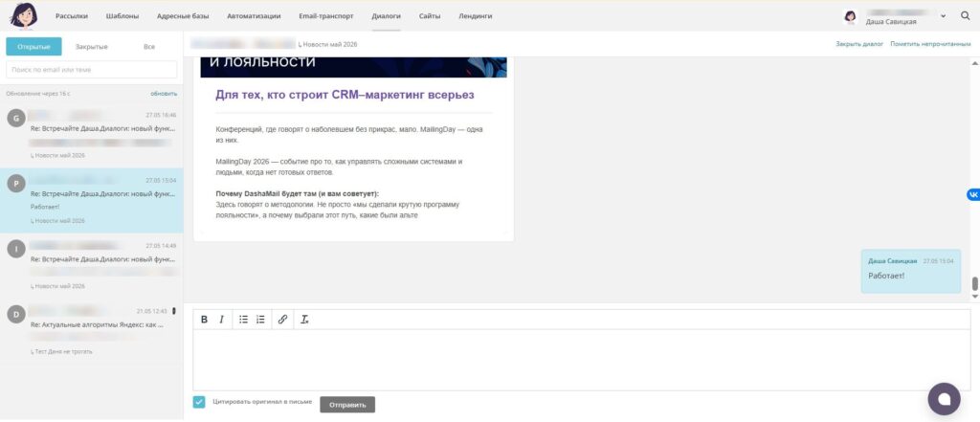Screen dimensions: 980x422
Task: Open the chat support bubble
Action: 944,399
